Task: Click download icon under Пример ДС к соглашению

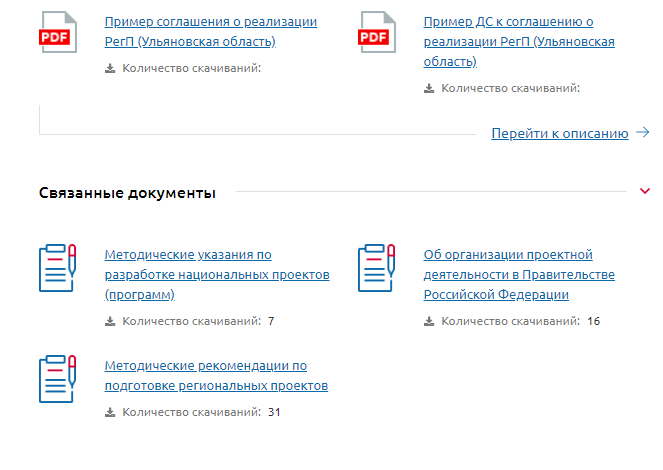Action: tap(429, 88)
